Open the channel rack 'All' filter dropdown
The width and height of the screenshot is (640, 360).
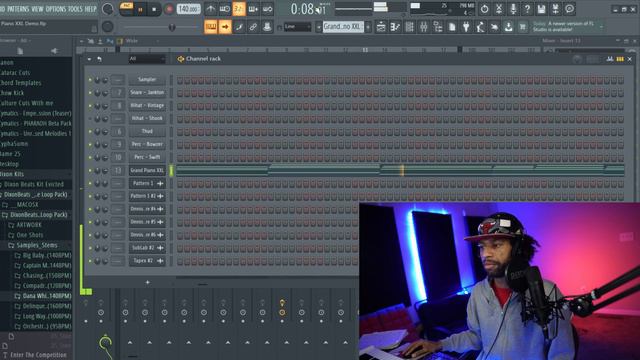(x=147, y=59)
